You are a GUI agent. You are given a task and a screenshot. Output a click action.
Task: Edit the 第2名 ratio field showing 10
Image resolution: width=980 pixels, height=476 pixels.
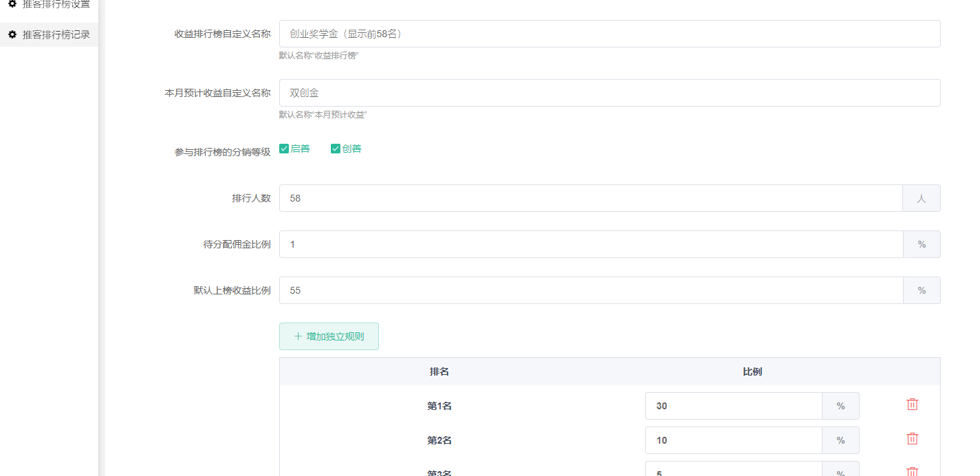coord(733,440)
